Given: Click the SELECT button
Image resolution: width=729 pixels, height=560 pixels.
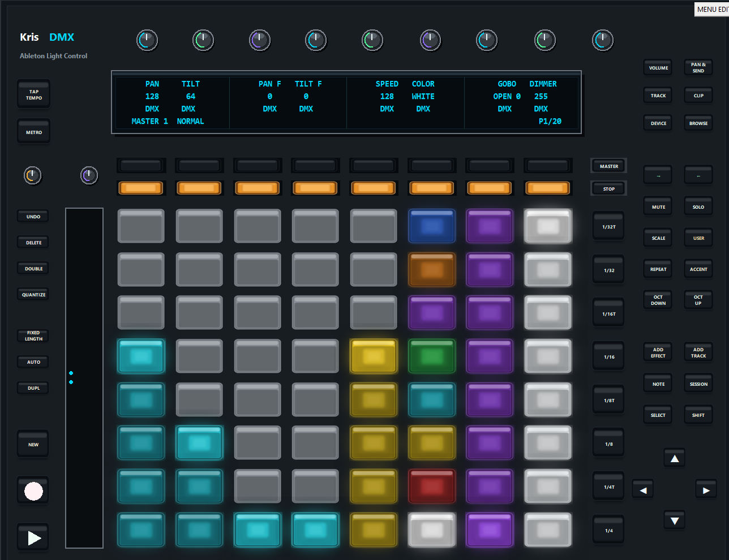Looking at the screenshot, I should [658, 415].
